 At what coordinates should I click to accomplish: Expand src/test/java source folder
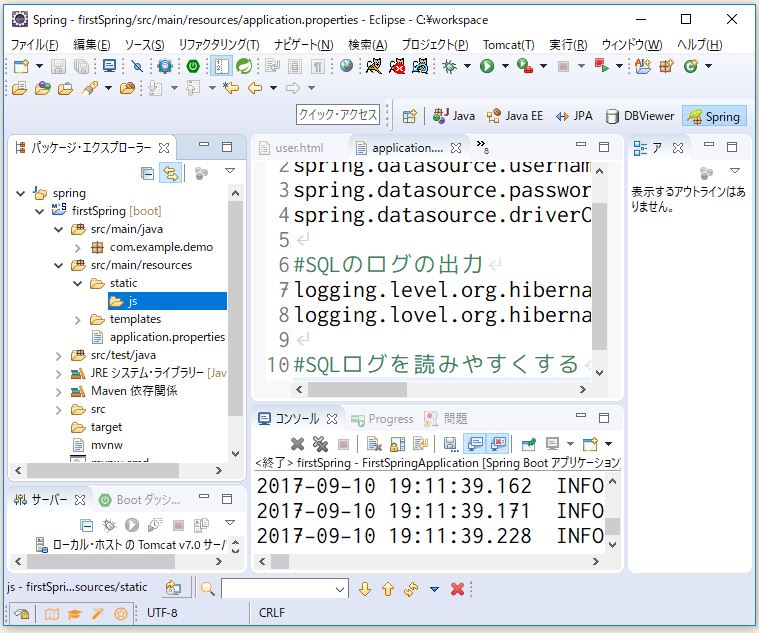coord(59,356)
